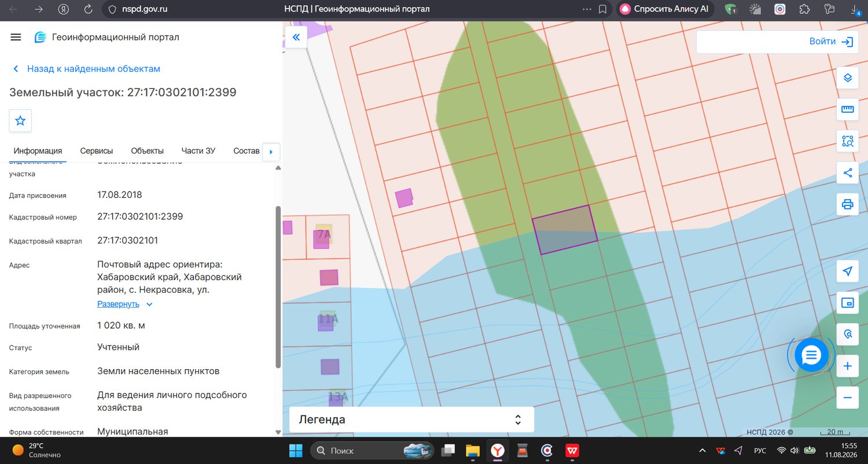The image size is (868, 464).
Task: Print the map with printer icon
Action: [x=848, y=204]
